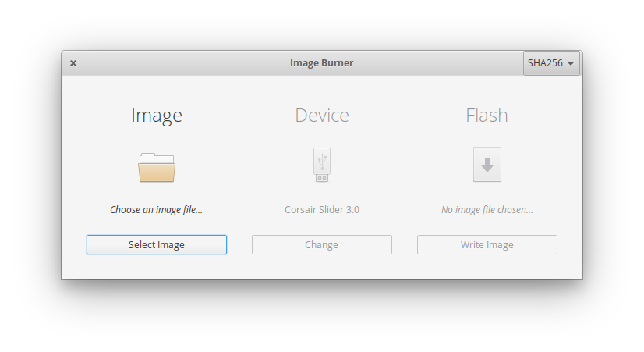Click the "Corsair Slider 3.0" device label
The width and height of the screenshot is (644, 352).
[x=322, y=209]
